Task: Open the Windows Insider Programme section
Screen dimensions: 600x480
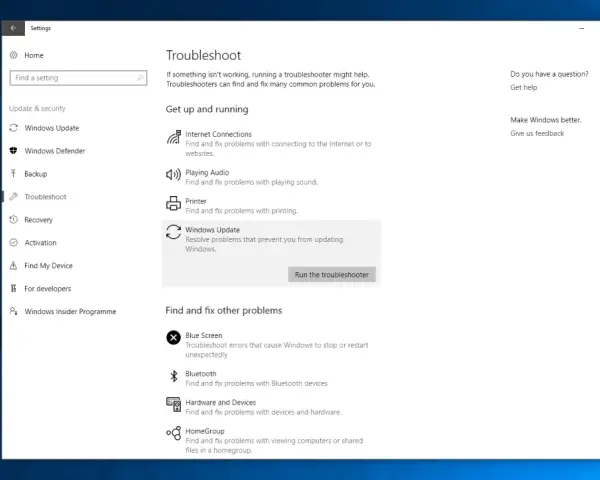Action: (x=70, y=312)
